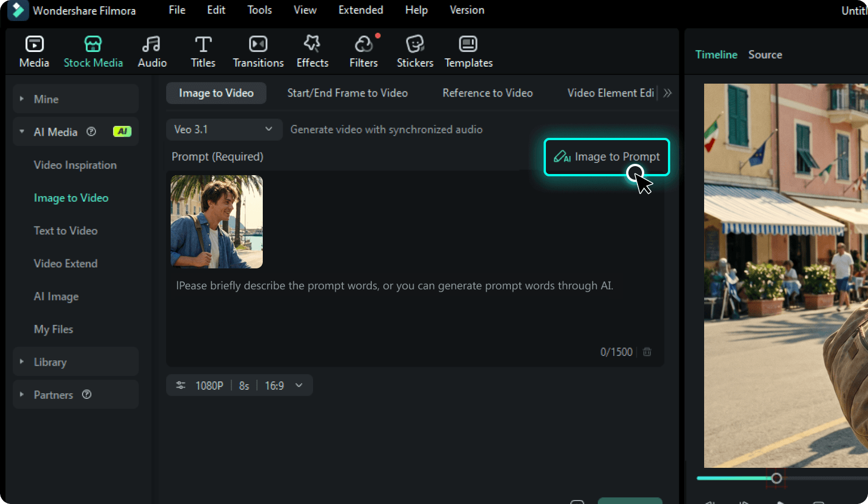Image resolution: width=868 pixels, height=504 pixels.
Task: Click the help icon beside AI Media
Action: tap(91, 132)
